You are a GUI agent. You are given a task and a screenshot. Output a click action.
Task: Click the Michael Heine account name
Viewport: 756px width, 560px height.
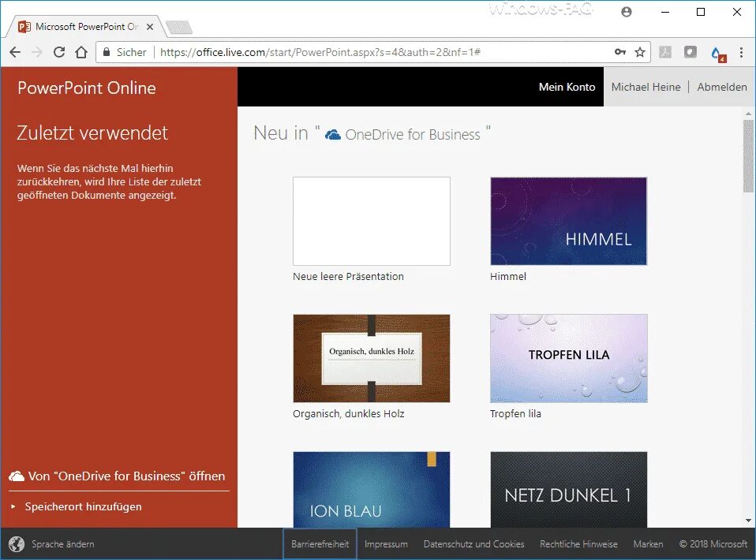(646, 87)
